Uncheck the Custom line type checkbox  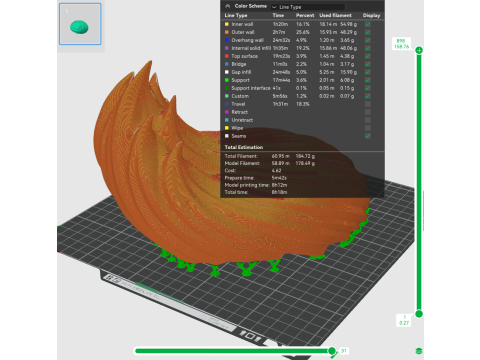[368, 96]
